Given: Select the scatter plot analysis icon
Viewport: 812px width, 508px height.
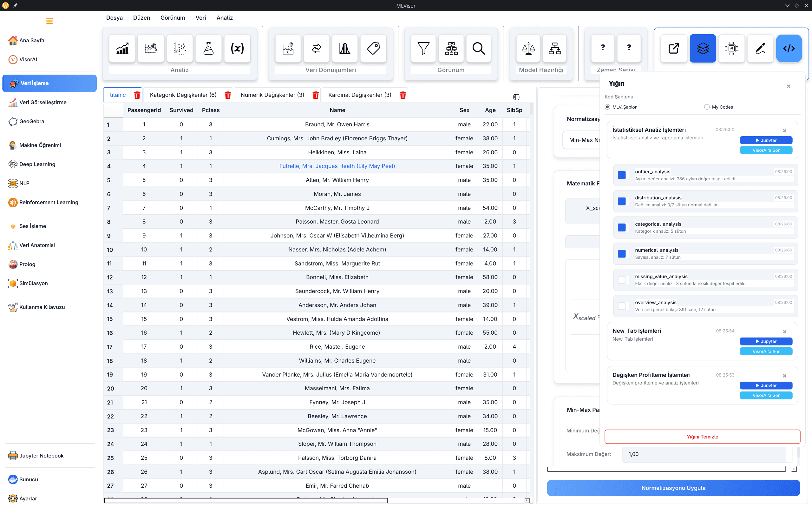Looking at the screenshot, I should [180, 48].
